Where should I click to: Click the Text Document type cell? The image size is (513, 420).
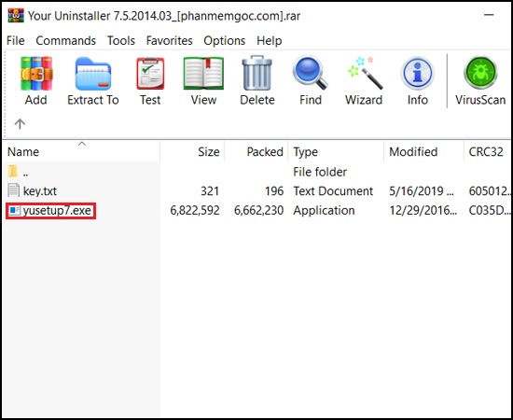point(333,190)
